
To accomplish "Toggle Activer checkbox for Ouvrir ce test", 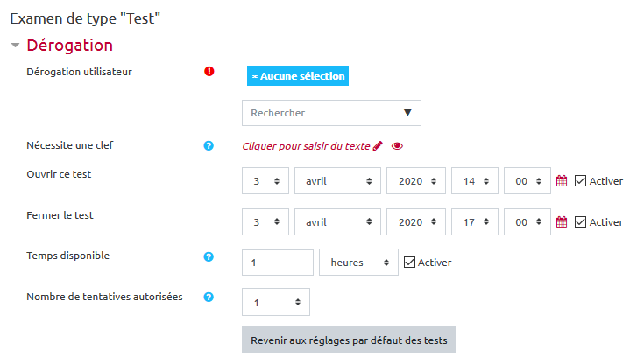I will pos(580,181).
